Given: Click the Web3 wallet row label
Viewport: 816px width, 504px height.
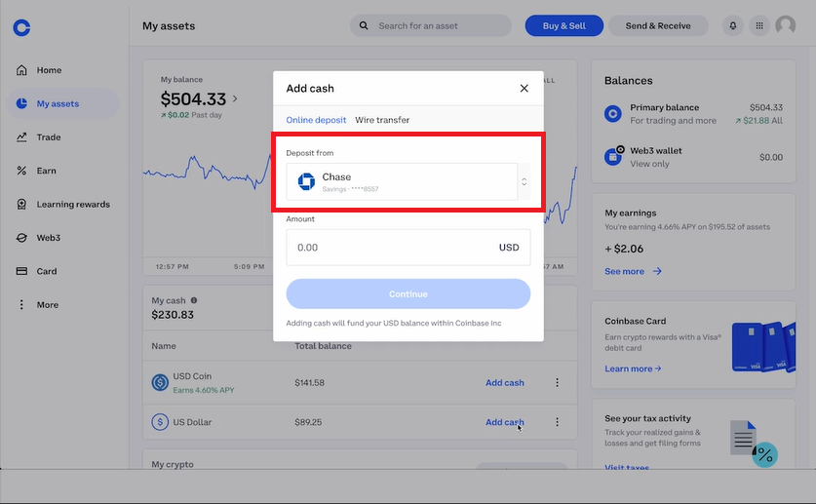Looking at the screenshot, I should point(656,151).
